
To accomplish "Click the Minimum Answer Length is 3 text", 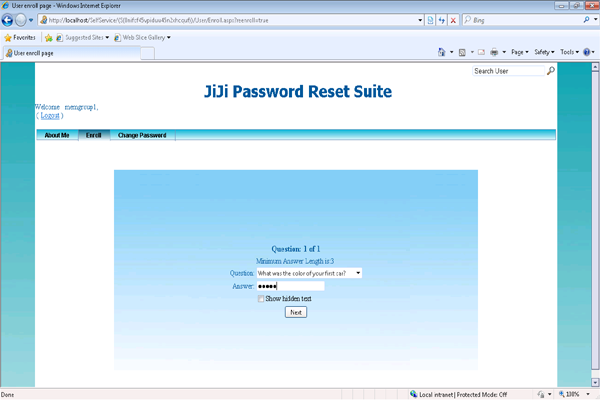I will point(295,261).
